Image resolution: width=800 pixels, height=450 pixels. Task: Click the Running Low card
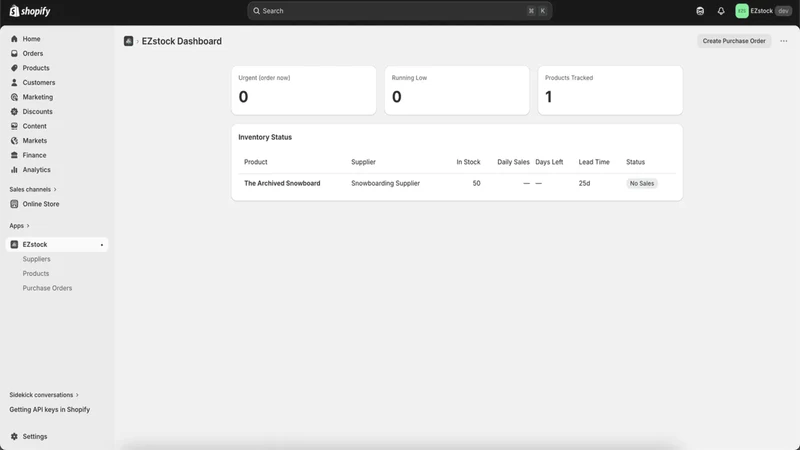click(457, 90)
